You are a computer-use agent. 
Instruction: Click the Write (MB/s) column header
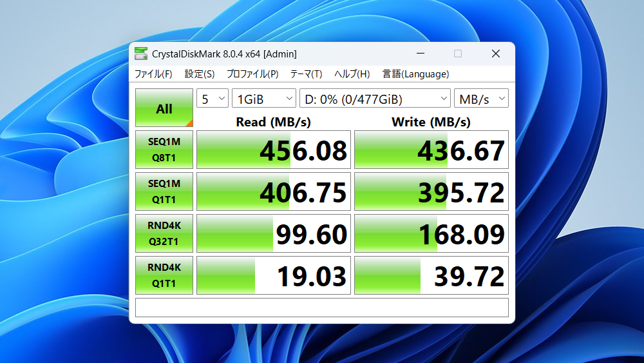[x=431, y=122]
